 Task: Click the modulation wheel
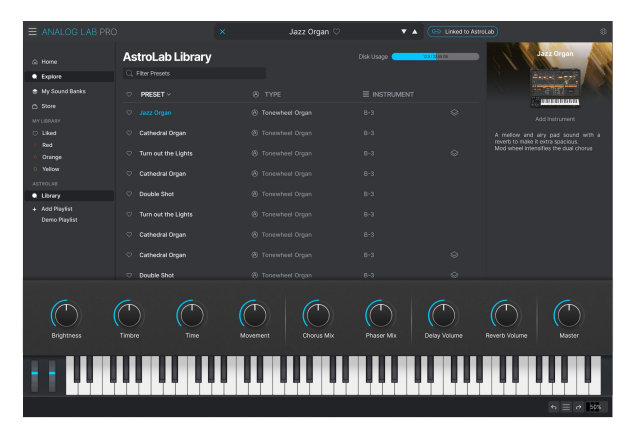(52, 376)
